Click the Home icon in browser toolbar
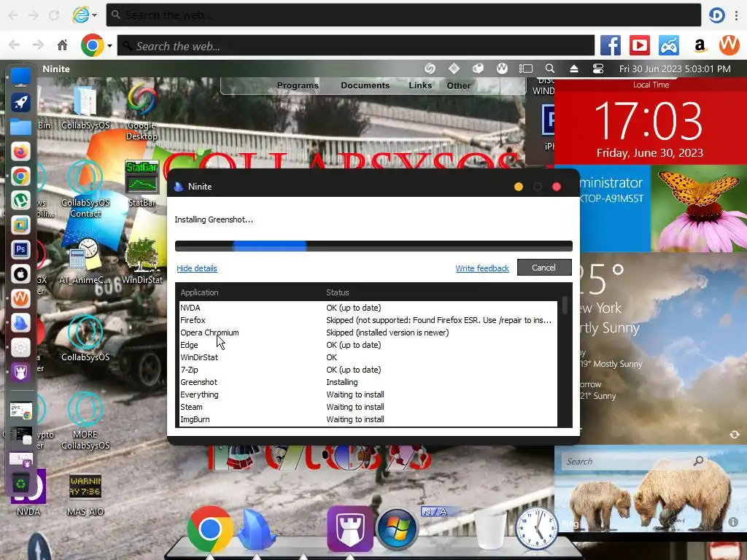 63,45
